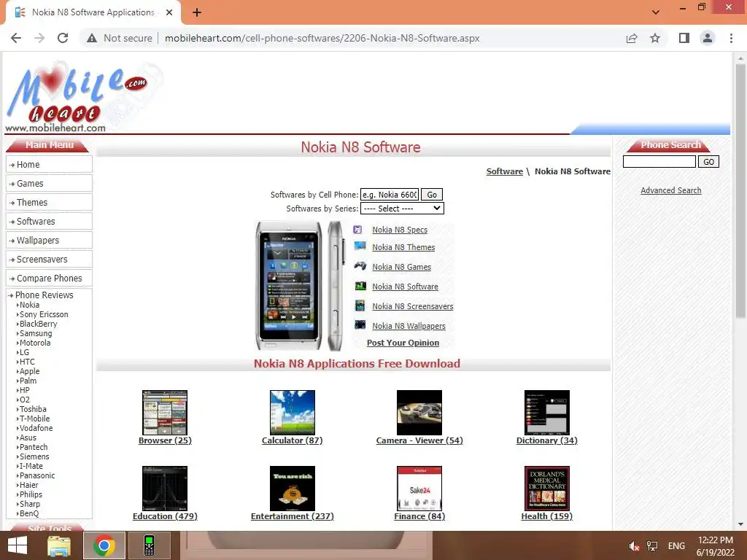The width and height of the screenshot is (747, 560).
Task: Open the Entertainment (237) category thumbnail
Action: pyautogui.click(x=292, y=488)
